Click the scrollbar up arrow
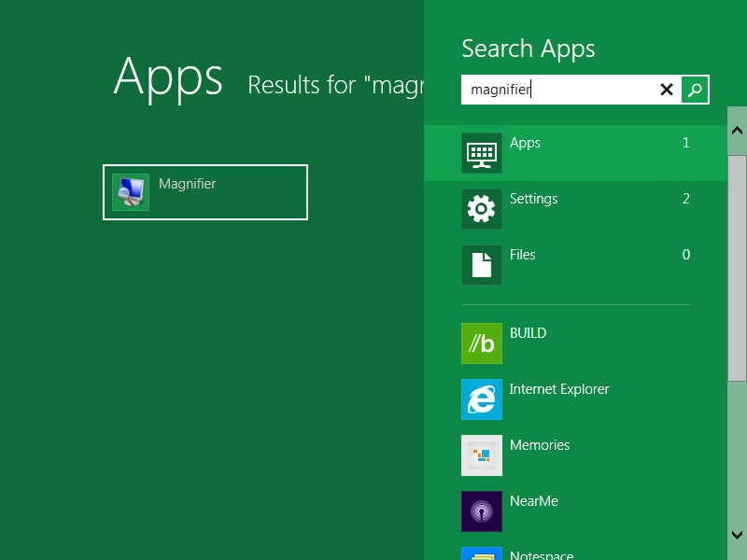This screenshot has width=747, height=560. 737,131
